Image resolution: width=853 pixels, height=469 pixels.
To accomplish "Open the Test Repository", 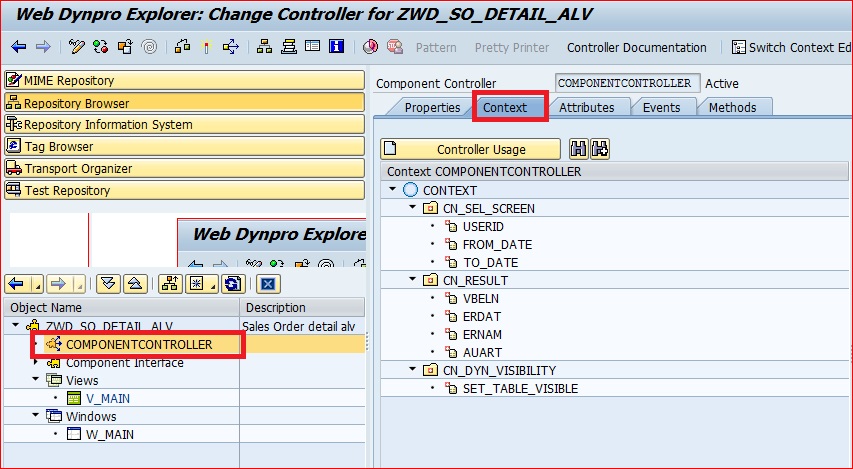I will (184, 190).
